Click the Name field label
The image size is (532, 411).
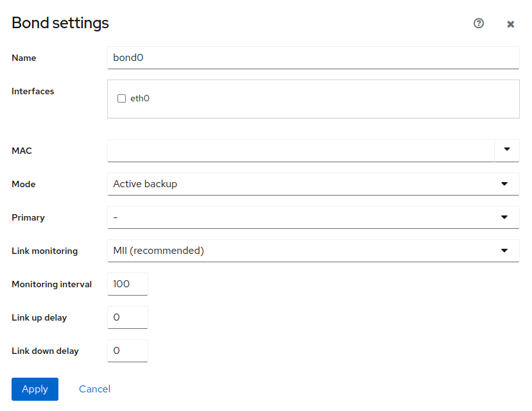tap(24, 58)
